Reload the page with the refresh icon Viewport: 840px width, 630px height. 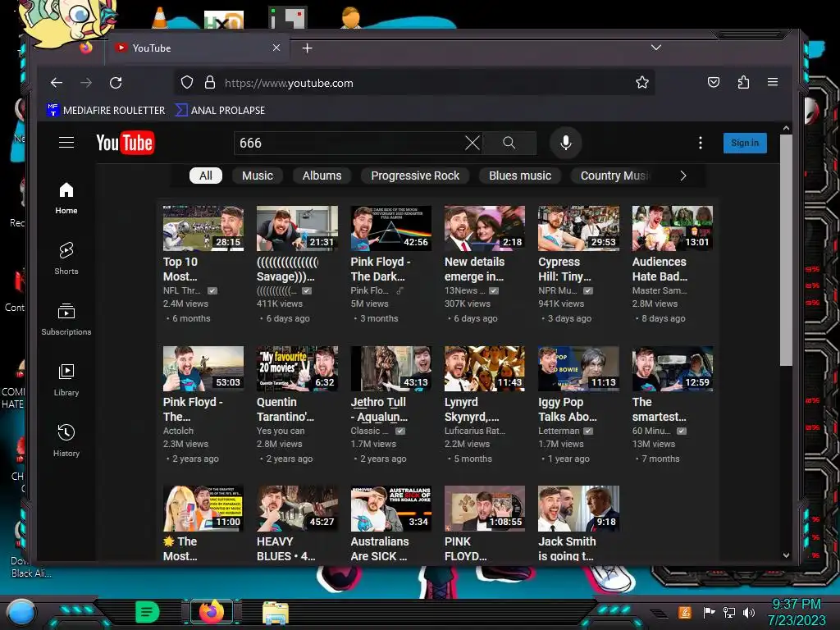[x=116, y=83]
